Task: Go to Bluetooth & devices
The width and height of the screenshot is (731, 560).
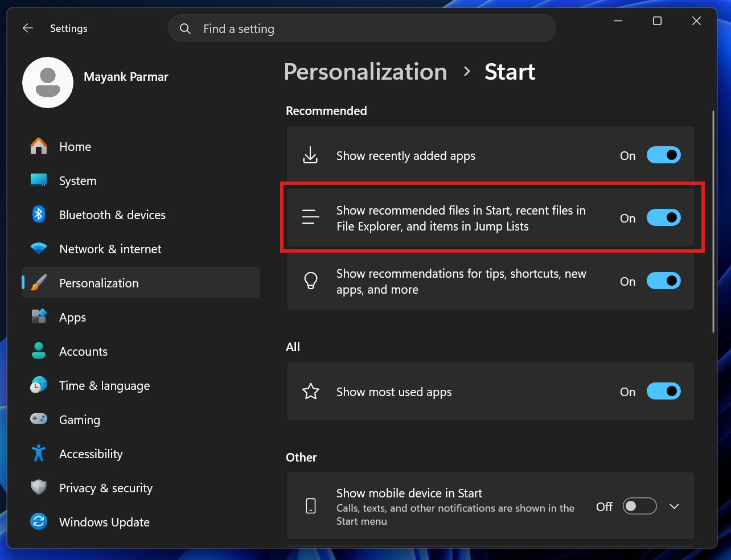Action: (x=141, y=215)
